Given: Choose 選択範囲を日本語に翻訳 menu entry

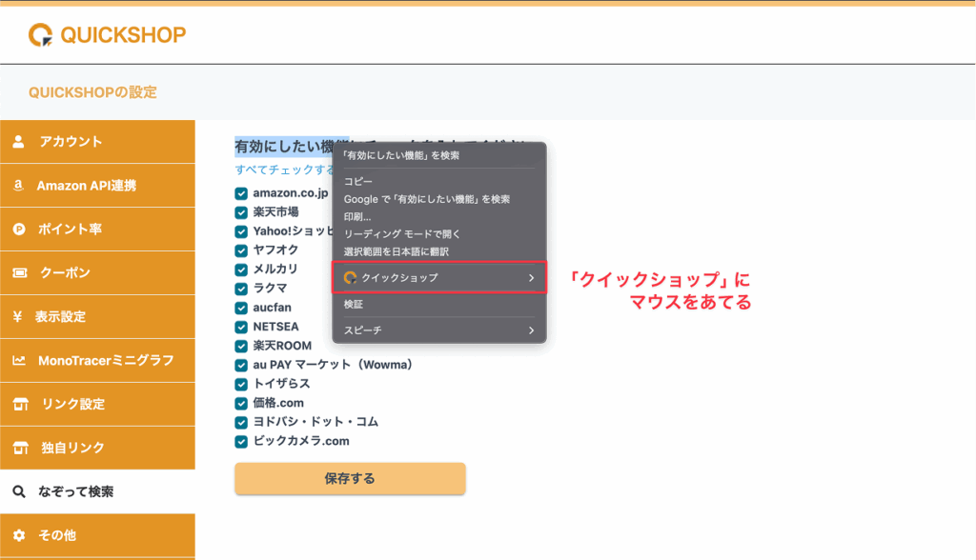Looking at the screenshot, I should [x=439, y=251].
